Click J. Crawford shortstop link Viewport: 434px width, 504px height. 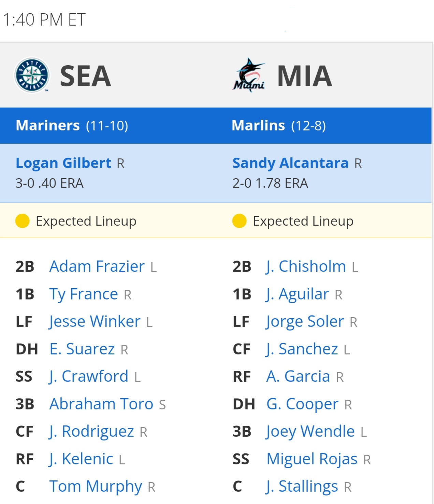pyautogui.click(x=89, y=376)
